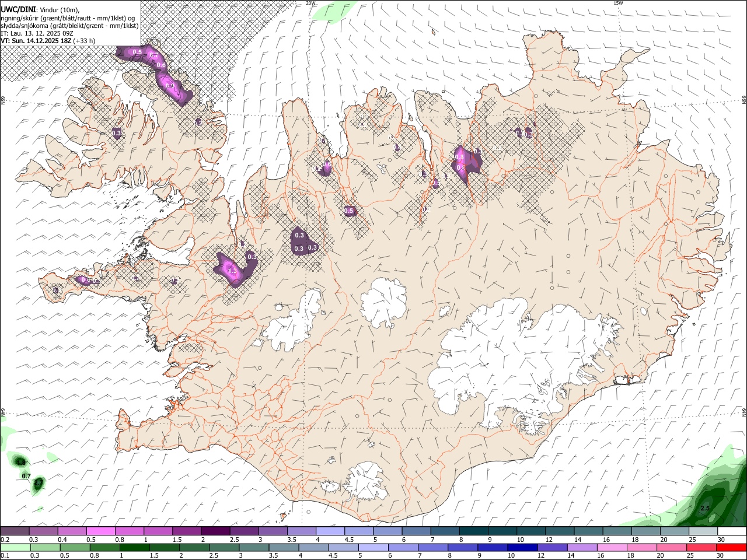The height and width of the screenshot is (560, 747).
Task: Pick the deep blue swatch between 10 and 12, bottom row
Action: pyautogui.click(x=522, y=547)
